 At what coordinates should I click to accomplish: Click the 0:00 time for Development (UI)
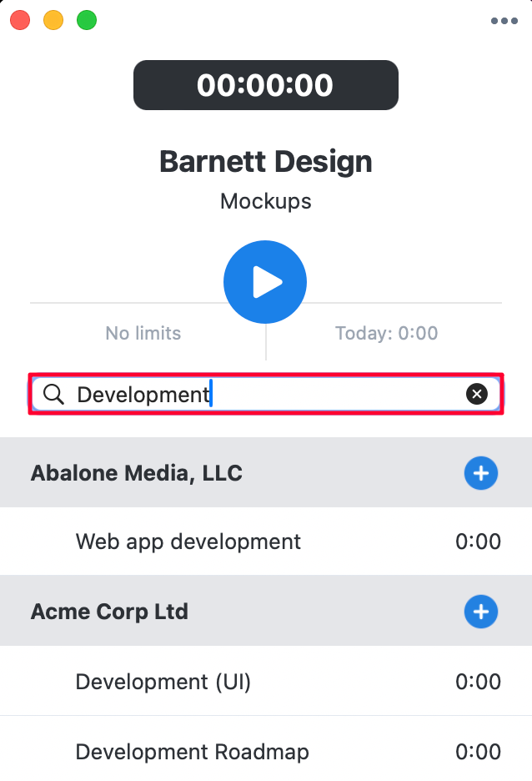[479, 682]
